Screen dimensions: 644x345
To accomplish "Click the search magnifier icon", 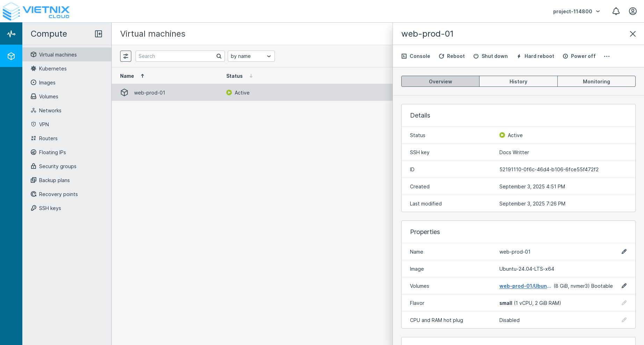I will point(219,56).
